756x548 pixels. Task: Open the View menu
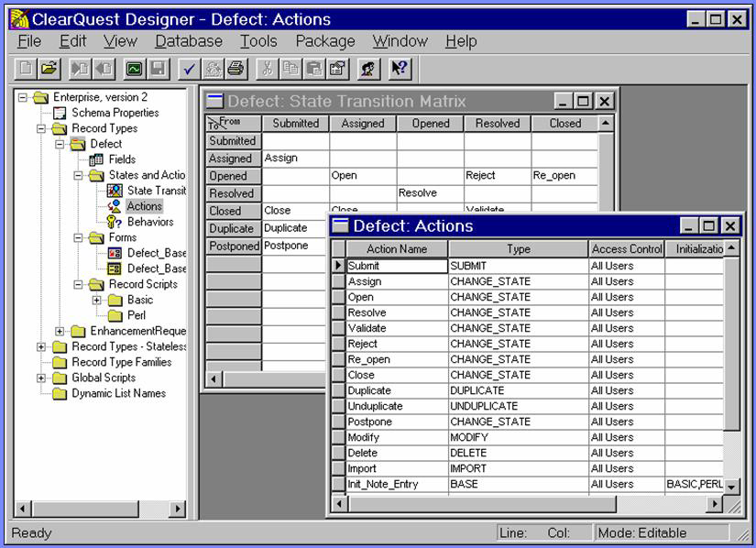pyautogui.click(x=120, y=41)
